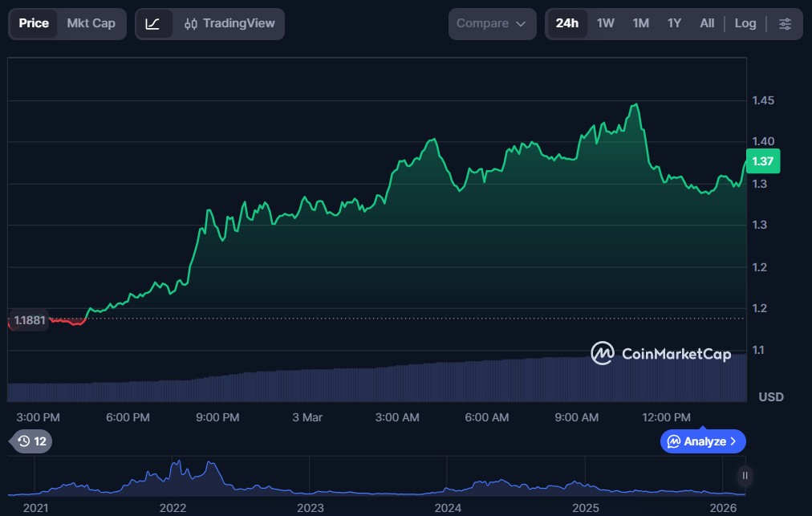Switch chart to Price view
Screen dimensions: 812x516
pyautogui.click(x=34, y=24)
